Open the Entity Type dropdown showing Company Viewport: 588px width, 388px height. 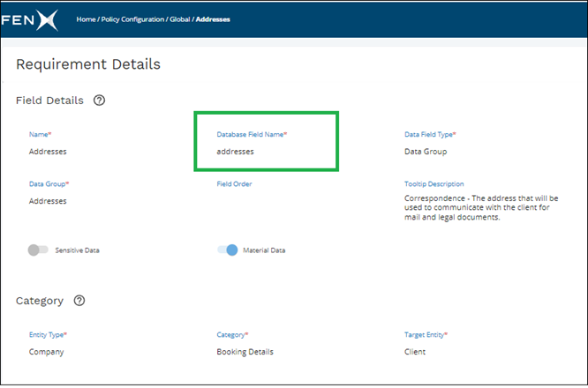(x=46, y=352)
